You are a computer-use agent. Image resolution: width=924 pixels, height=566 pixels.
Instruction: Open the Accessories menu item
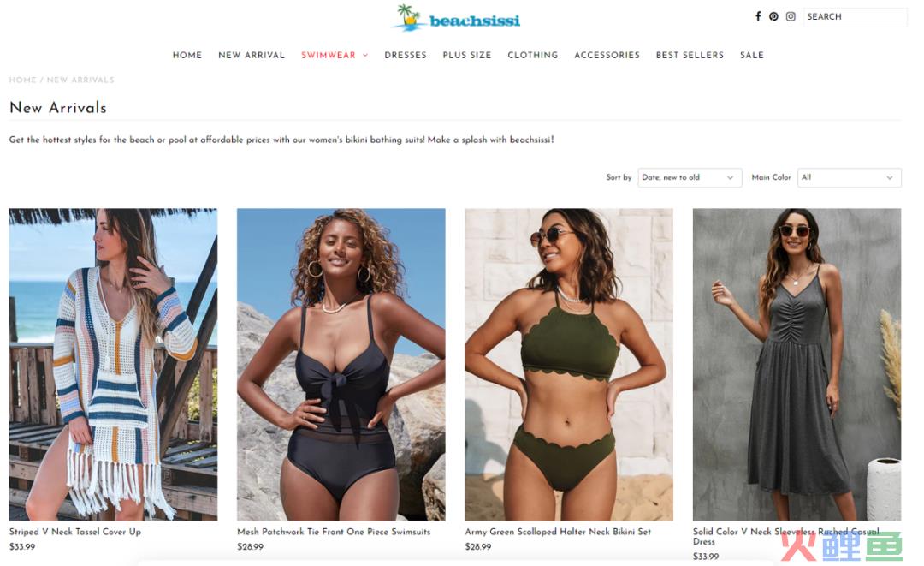(607, 55)
